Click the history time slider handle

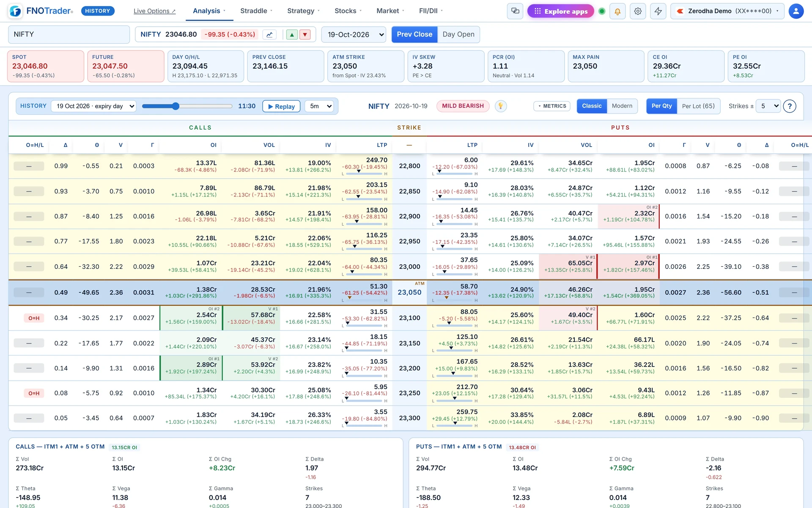click(176, 106)
